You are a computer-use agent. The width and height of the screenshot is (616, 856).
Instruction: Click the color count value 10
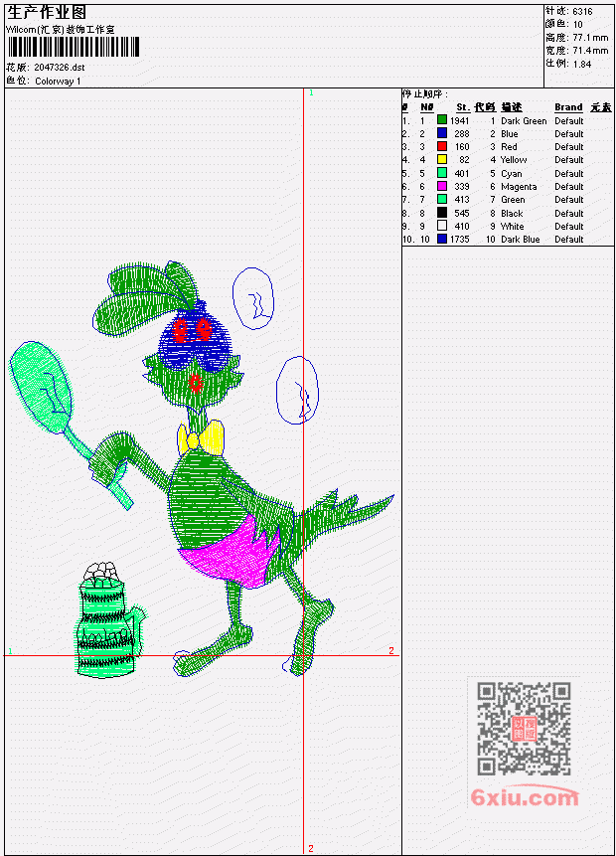[x=578, y=25]
